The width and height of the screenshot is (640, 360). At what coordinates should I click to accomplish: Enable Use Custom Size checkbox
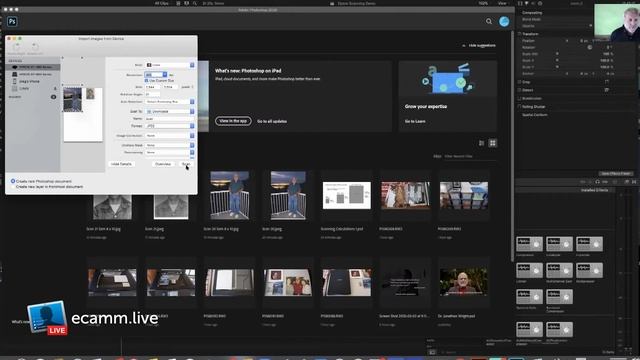(x=147, y=81)
